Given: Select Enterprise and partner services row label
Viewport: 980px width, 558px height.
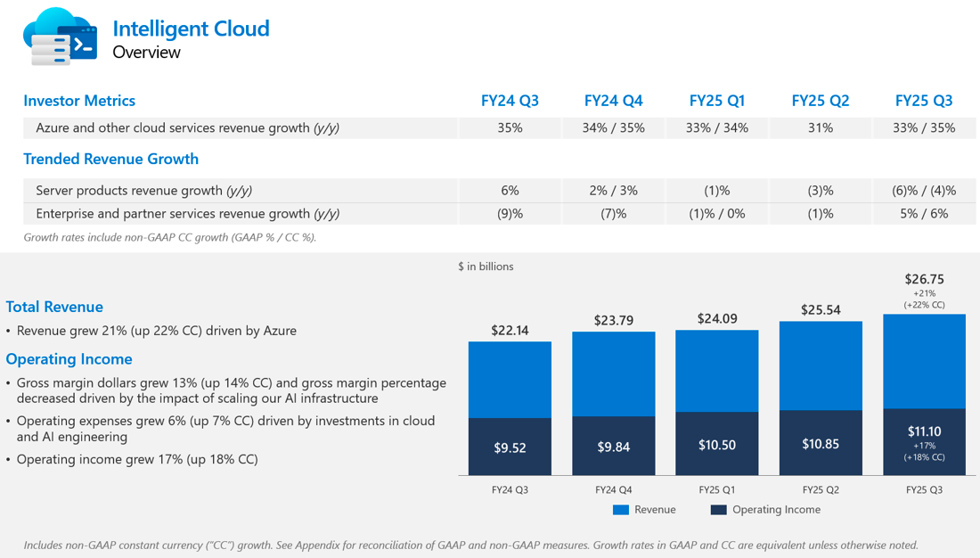Looking at the screenshot, I should coord(187,214).
